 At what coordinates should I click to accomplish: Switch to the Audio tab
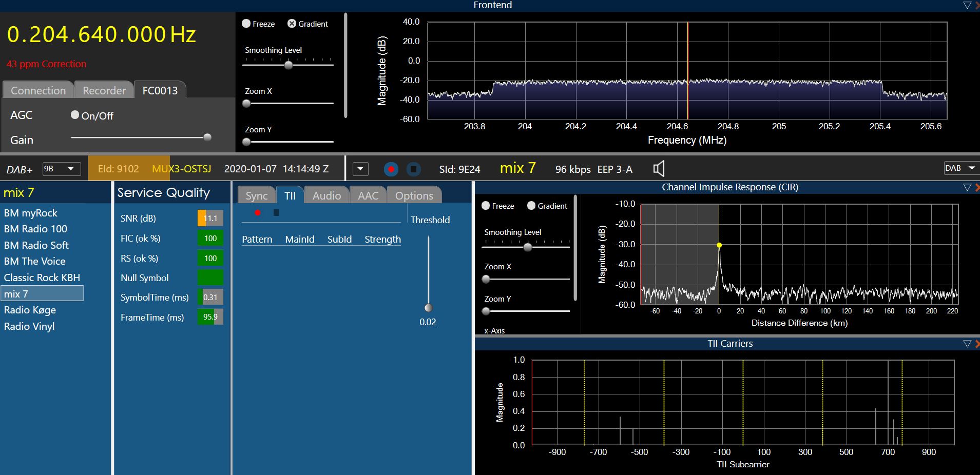326,195
